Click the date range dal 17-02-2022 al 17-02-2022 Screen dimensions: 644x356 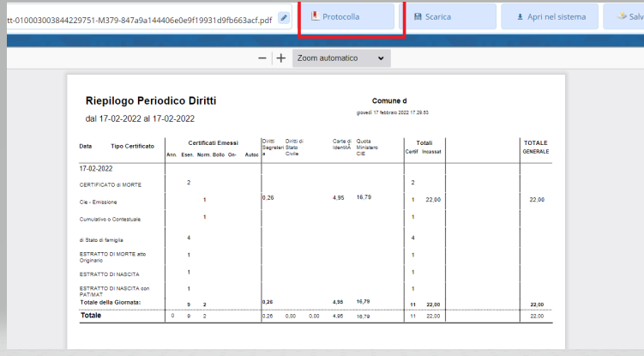140,118
